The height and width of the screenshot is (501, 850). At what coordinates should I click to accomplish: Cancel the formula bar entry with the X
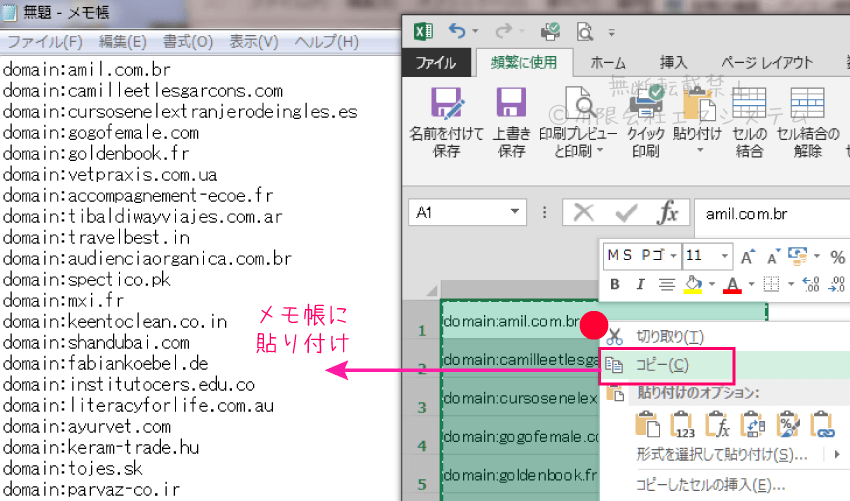[583, 213]
